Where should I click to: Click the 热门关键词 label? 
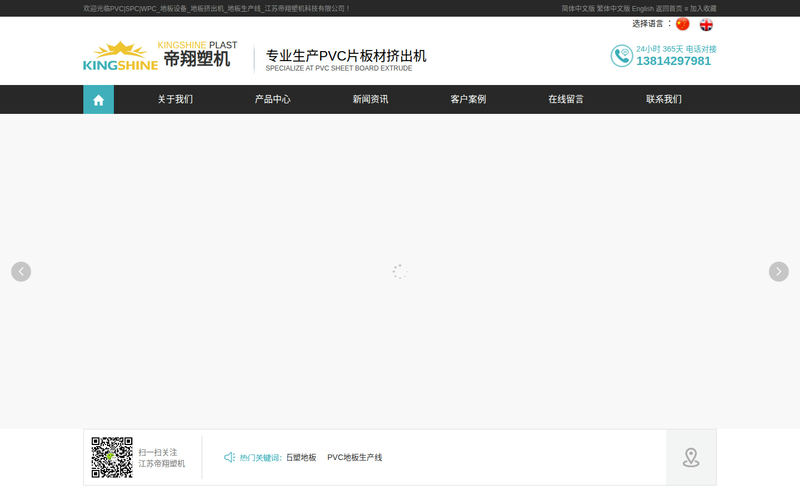coord(260,458)
